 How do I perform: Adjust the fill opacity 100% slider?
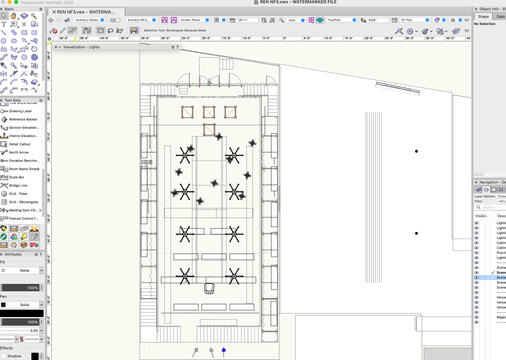(21, 288)
